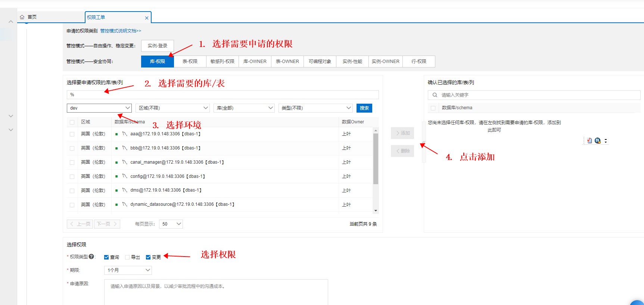Select the 实例-登录 permission button
Viewport: 644px width, 305px height.
(158, 46)
